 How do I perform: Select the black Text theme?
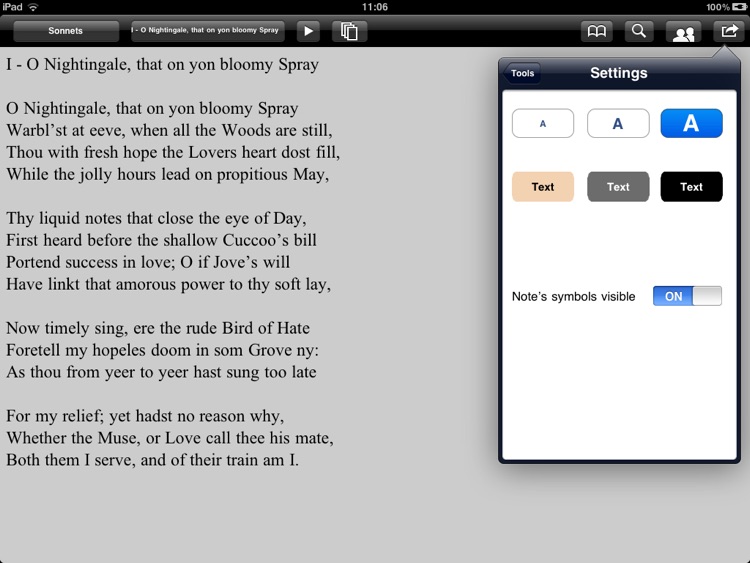point(691,187)
